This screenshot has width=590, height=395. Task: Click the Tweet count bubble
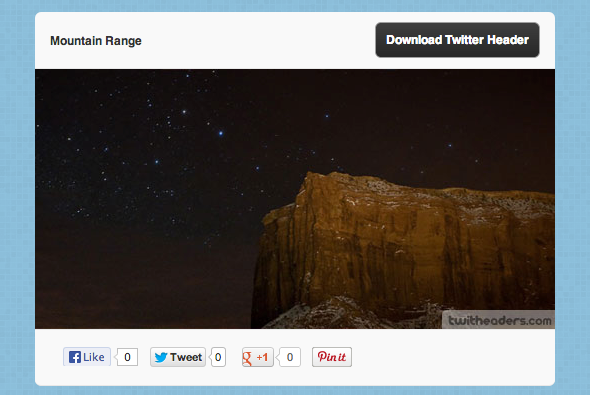click(218, 357)
